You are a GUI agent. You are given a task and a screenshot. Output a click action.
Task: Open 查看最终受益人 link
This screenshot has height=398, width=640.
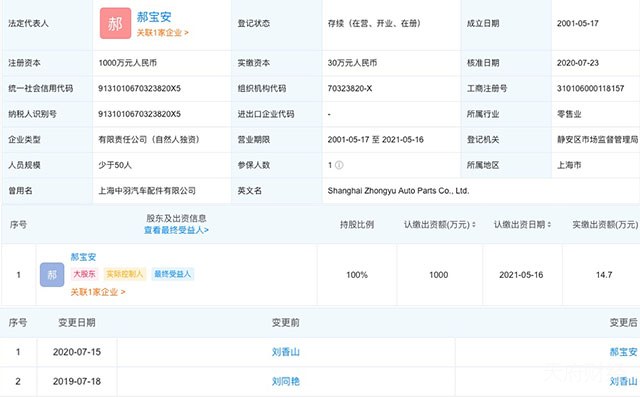(x=176, y=230)
